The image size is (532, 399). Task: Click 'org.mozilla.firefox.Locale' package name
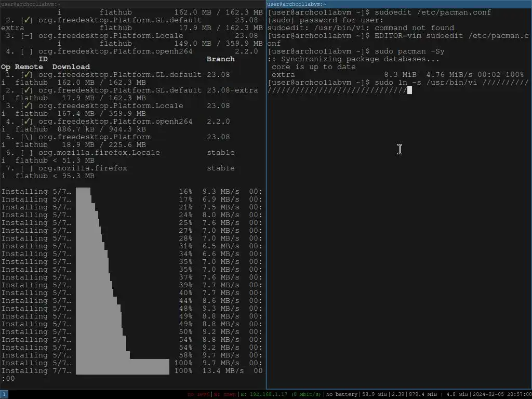99,153
